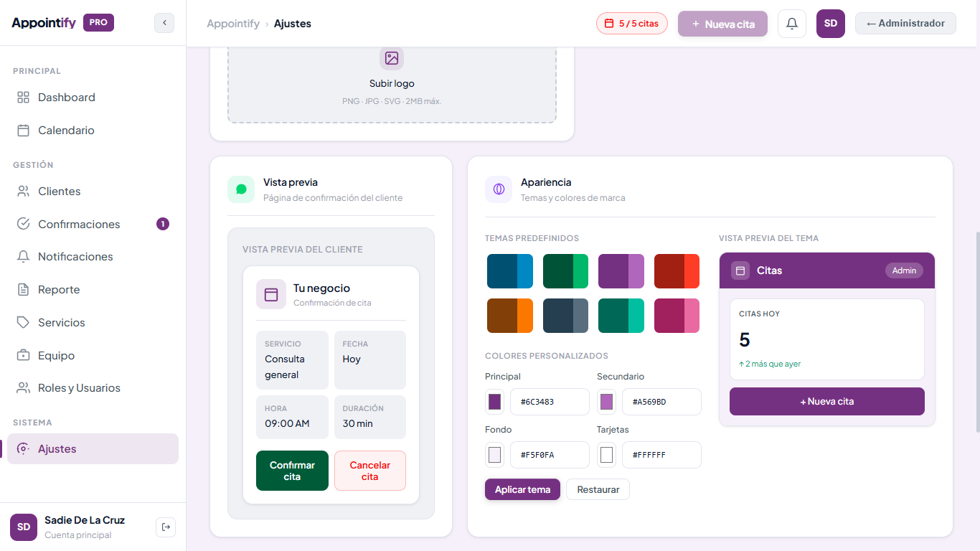Click the logout icon beside Sadie De La Cruz
Image resolution: width=980 pixels, height=551 pixels.
tap(166, 527)
